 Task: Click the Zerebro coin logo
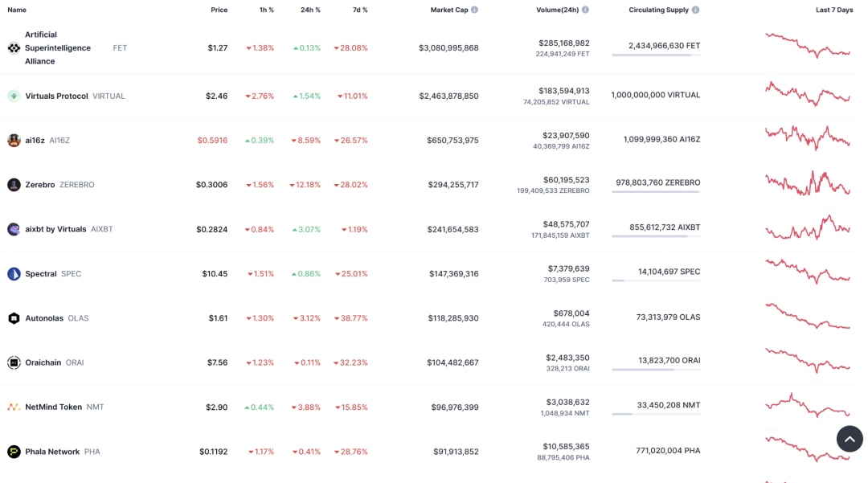tap(14, 185)
